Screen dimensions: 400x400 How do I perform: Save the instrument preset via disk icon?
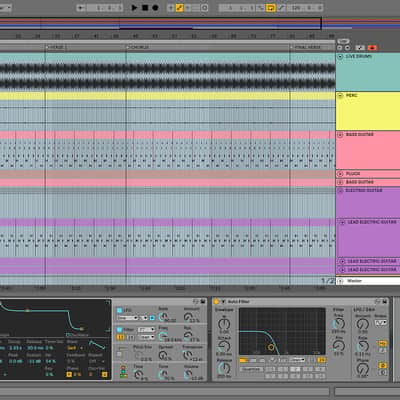pos(203,302)
